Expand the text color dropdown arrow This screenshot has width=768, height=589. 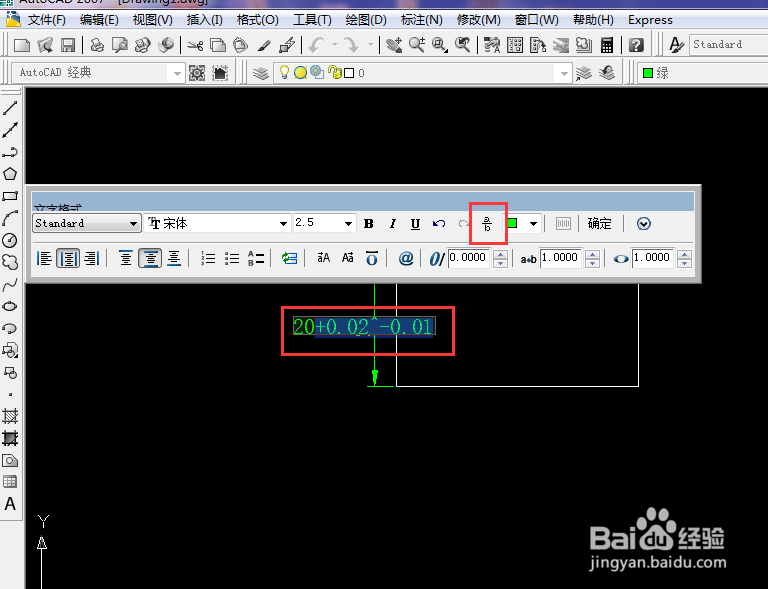click(x=533, y=224)
